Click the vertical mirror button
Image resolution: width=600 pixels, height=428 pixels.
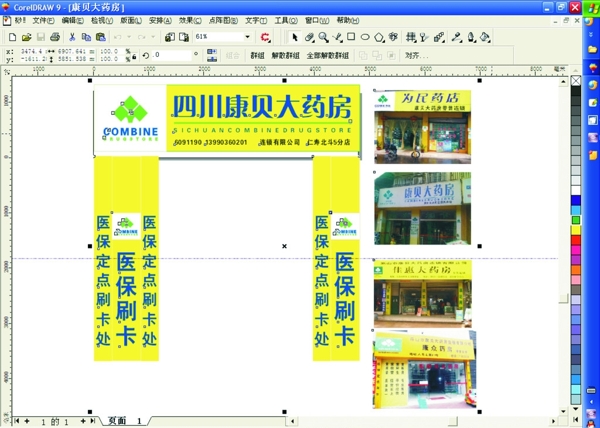(212, 59)
